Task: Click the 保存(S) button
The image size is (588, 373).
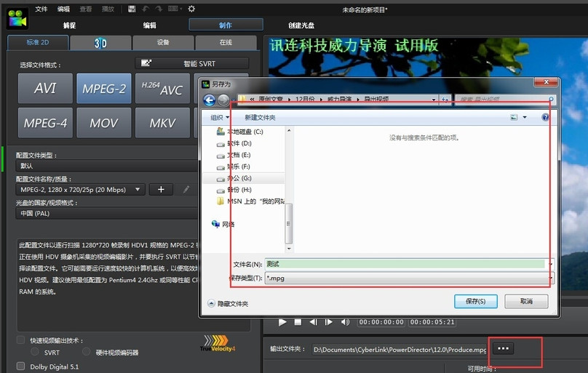Action: (x=475, y=300)
